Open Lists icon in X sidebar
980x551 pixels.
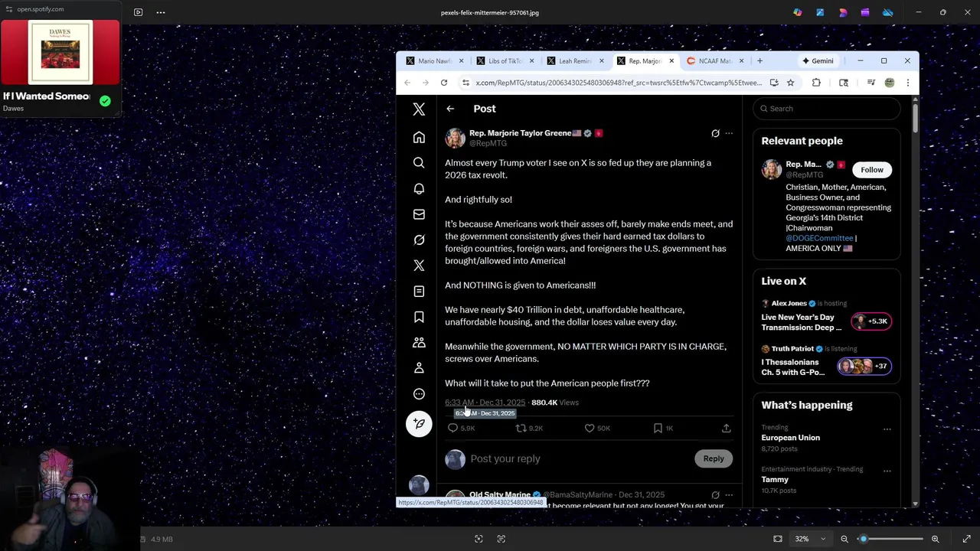tap(419, 292)
